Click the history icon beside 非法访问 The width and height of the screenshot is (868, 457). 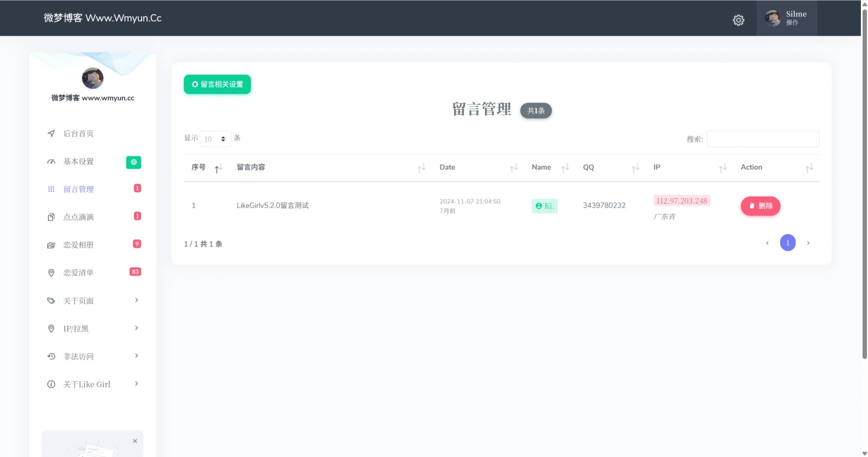[51, 356]
